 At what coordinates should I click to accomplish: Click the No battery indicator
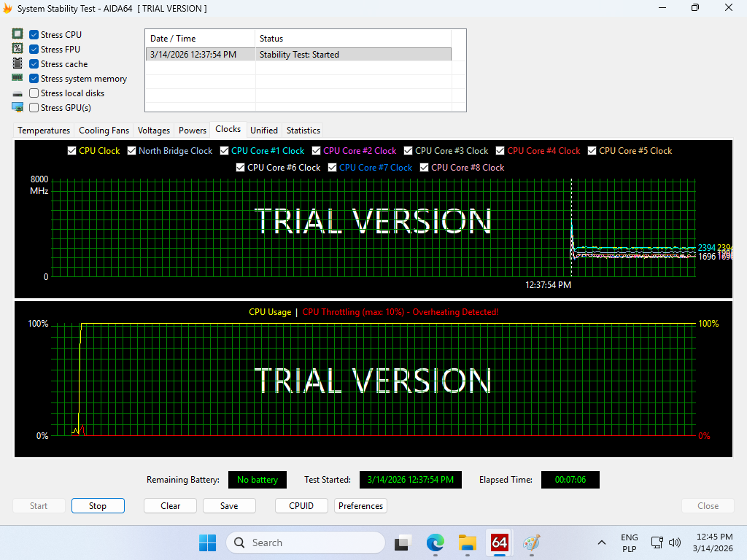(x=258, y=480)
